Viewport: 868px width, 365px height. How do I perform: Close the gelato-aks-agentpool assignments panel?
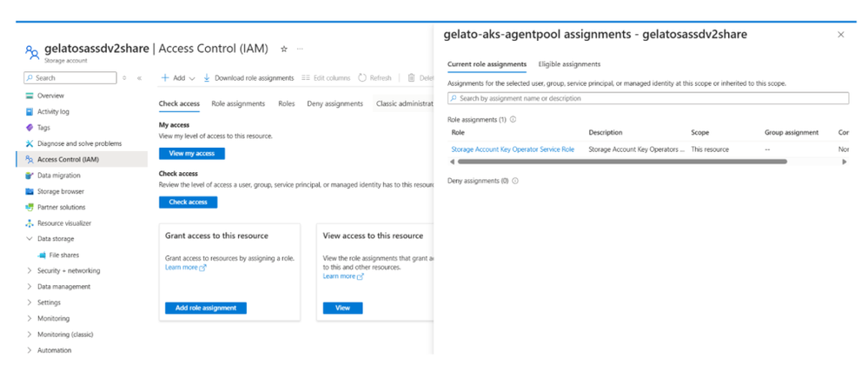click(841, 35)
